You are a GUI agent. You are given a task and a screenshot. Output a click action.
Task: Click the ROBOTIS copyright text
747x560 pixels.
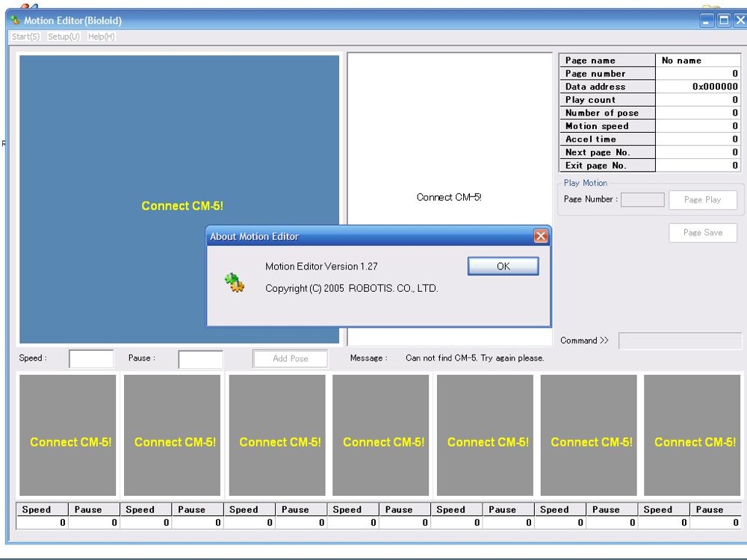point(352,288)
